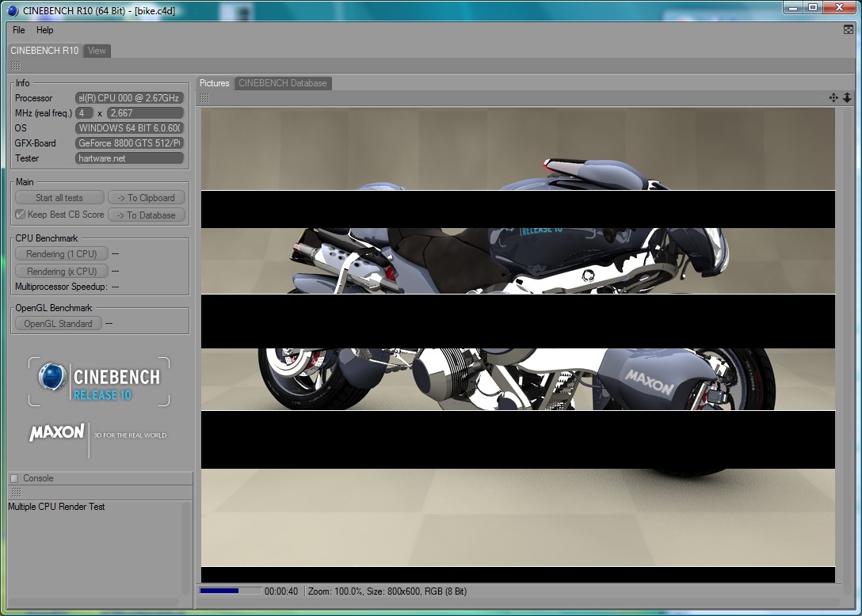Image resolution: width=862 pixels, height=616 pixels.
Task: Edit the CPU count field showing 4
Action: [x=84, y=112]
